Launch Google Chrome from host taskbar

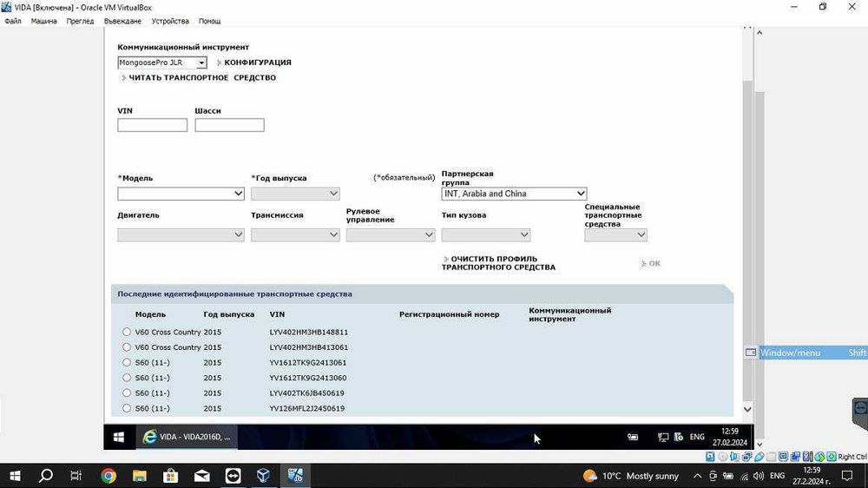click(x=108, y=476)
